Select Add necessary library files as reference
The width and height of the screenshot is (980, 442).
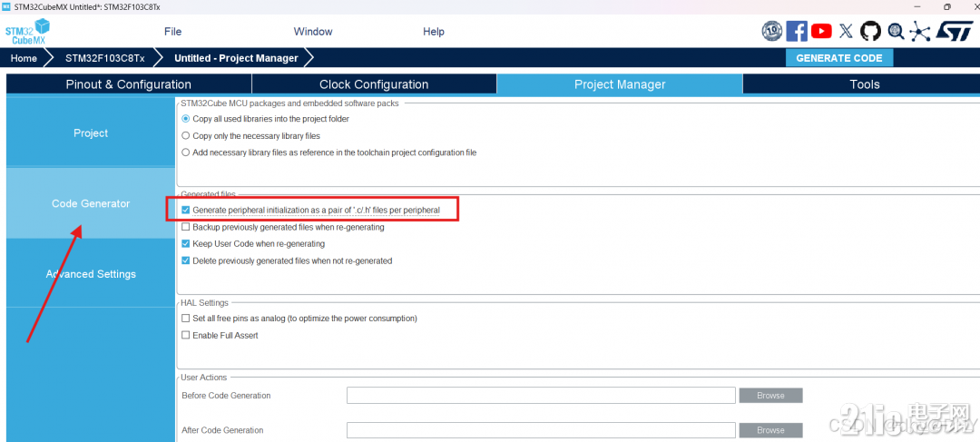(186, 152)
